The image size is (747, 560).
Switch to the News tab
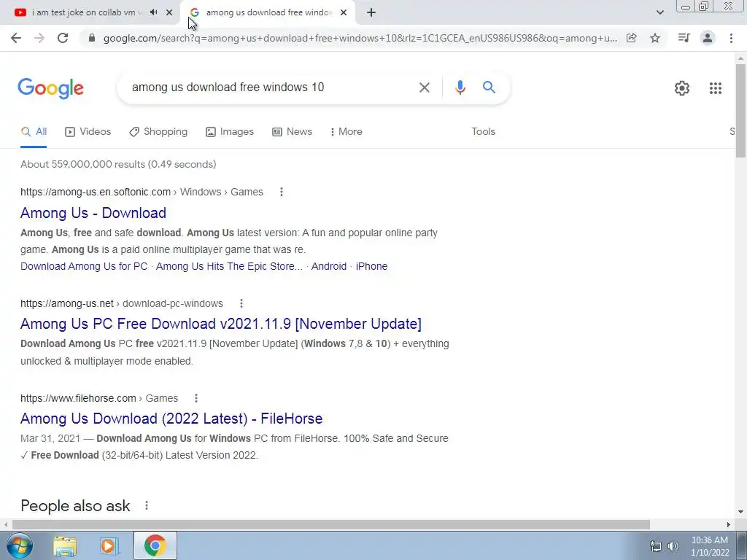[292, 132]
